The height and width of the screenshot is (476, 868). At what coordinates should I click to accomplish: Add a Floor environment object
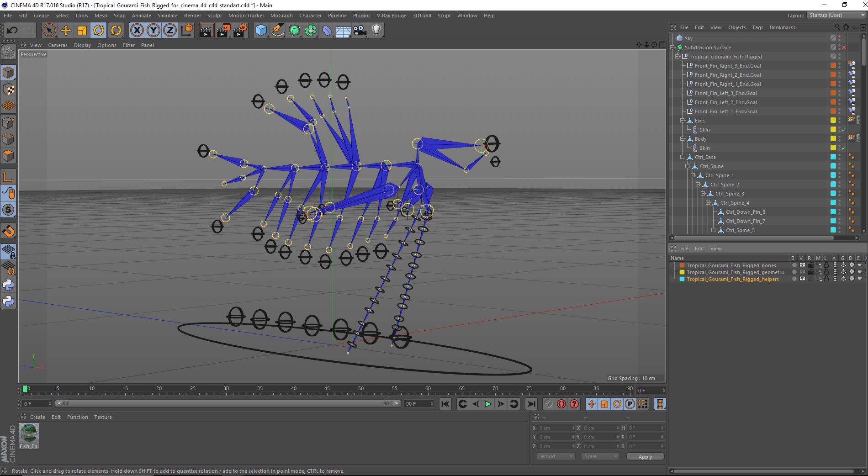[x=343, y=31]
